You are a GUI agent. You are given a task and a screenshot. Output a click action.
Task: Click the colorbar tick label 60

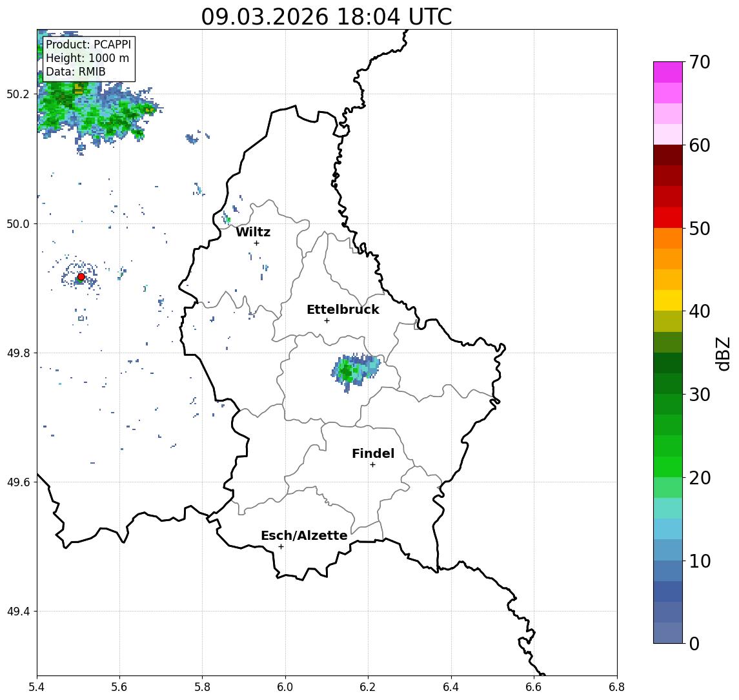coord(700,145)
